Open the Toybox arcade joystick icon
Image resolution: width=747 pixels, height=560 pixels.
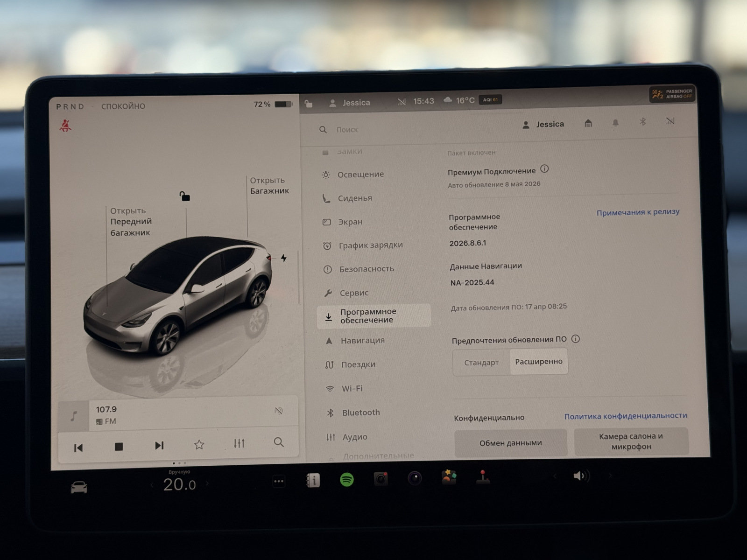pyautogui.click(x=483, y=478)
